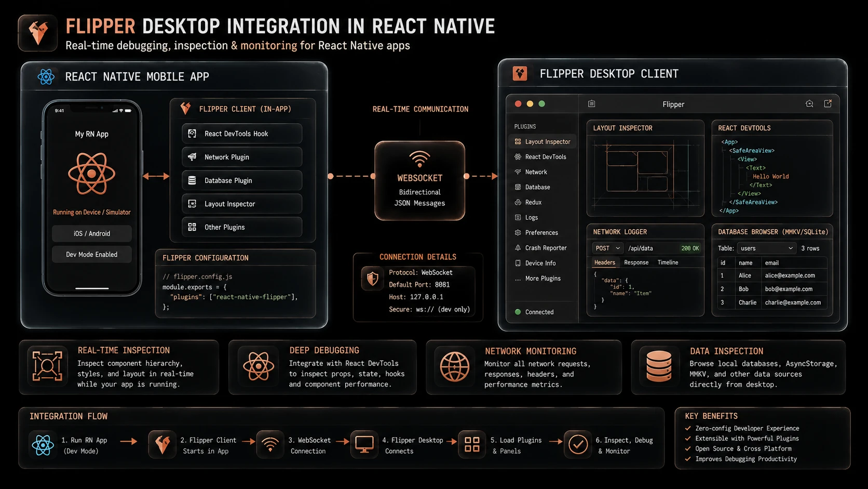Click the /api/data request URL field
The width and height of the screenshot is (868, 489).
pos(651,248)
